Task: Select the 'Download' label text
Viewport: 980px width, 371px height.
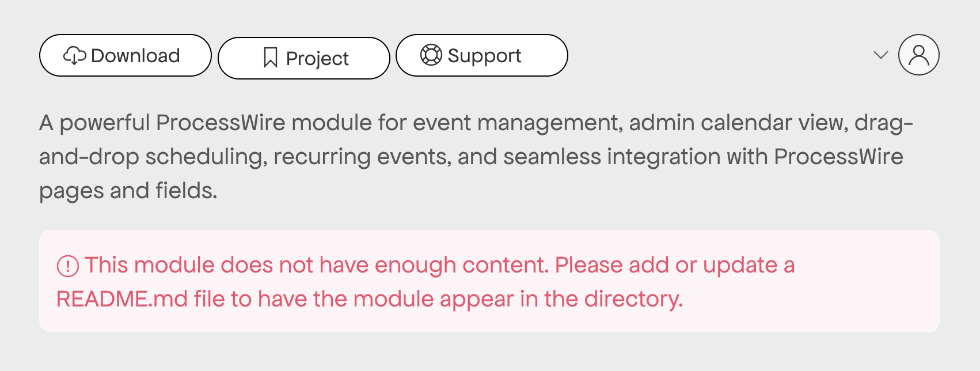Action: pyautogui.click(x=135, y=55)
